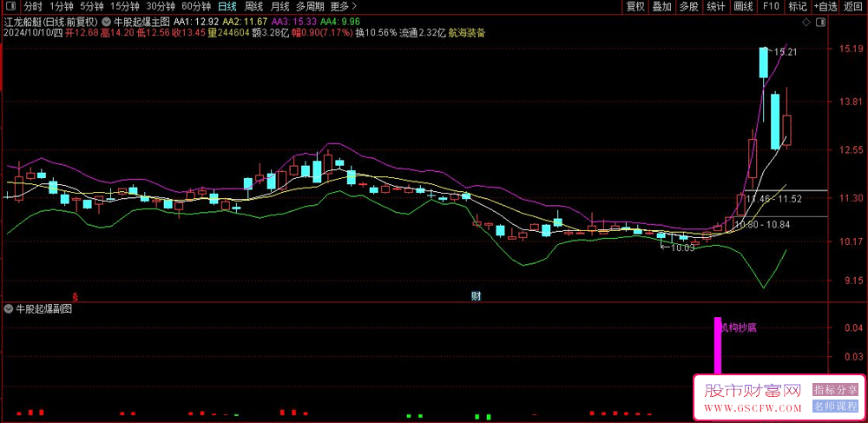Expand the 牛股起爆副图 indicator dropdown
868x423 pixels.
10,309
